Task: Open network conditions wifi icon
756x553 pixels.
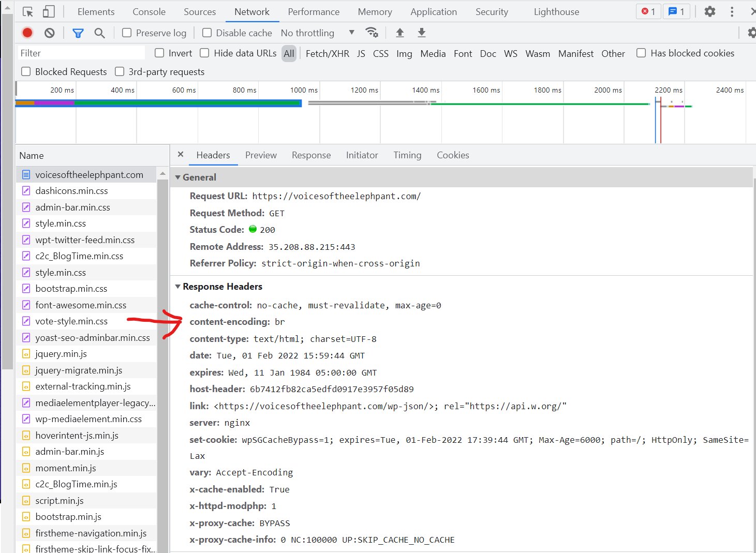Action: 372,33
